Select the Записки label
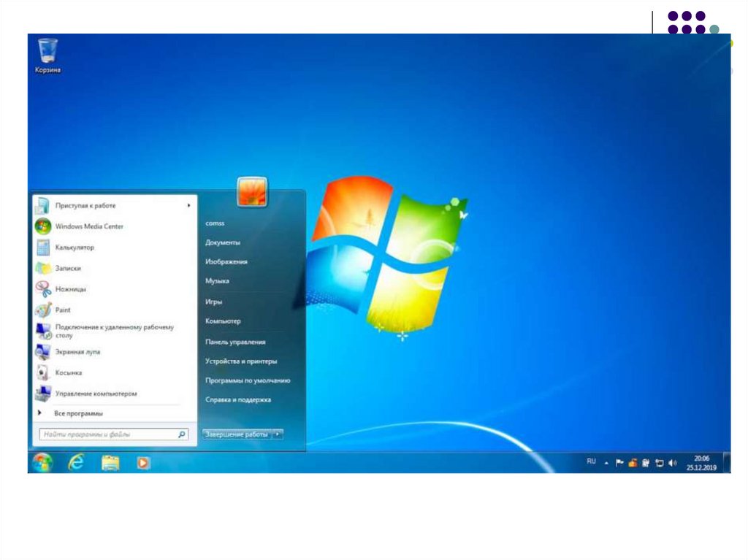 [68, 269]
